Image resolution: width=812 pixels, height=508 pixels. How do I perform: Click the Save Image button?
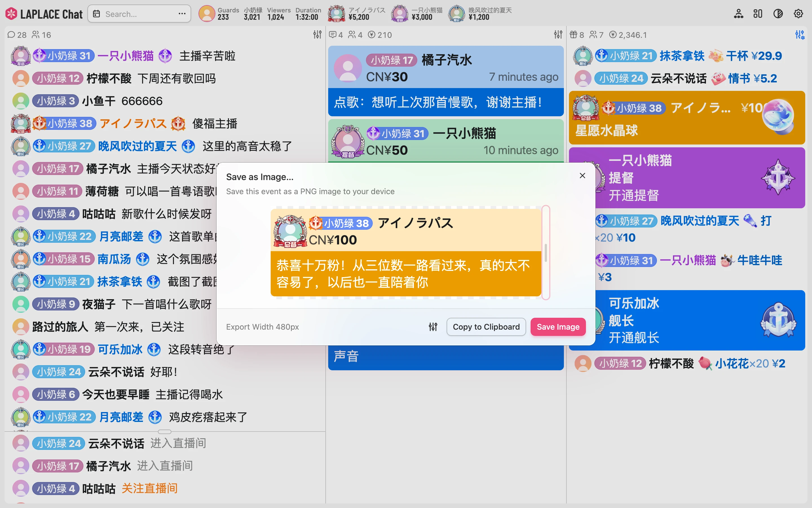coord(558,327)
